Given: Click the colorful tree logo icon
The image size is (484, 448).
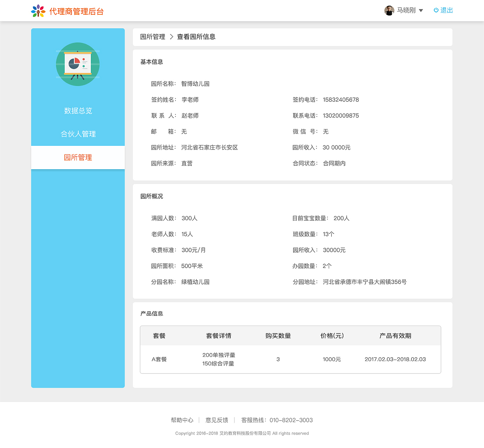Looking at the screenshot, I should click(x=38, y=11).
